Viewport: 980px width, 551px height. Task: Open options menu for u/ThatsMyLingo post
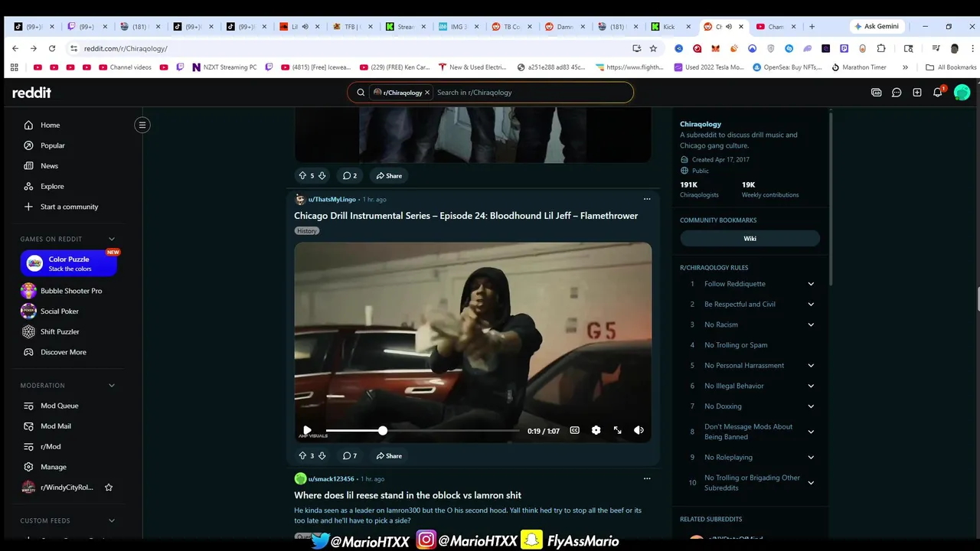[647, 199]
